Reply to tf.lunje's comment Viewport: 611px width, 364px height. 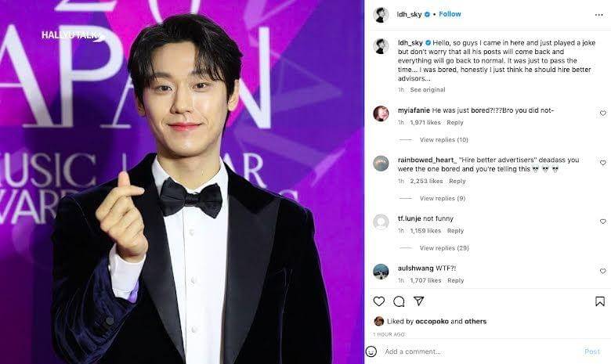[455, 231]
